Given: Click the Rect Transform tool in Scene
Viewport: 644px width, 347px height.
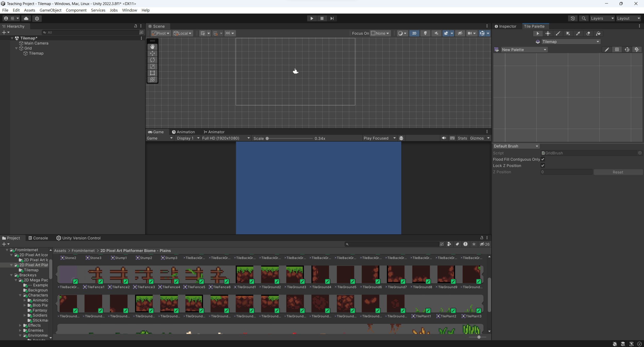Looking at the screenshot, I should coord(152,73).
